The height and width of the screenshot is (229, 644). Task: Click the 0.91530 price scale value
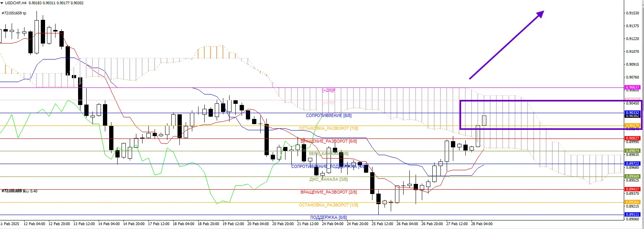633,13
